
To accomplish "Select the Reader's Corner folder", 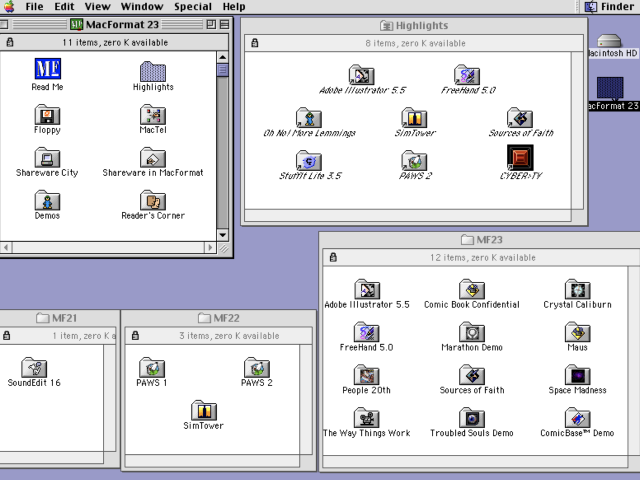I will tap(153, 200).
